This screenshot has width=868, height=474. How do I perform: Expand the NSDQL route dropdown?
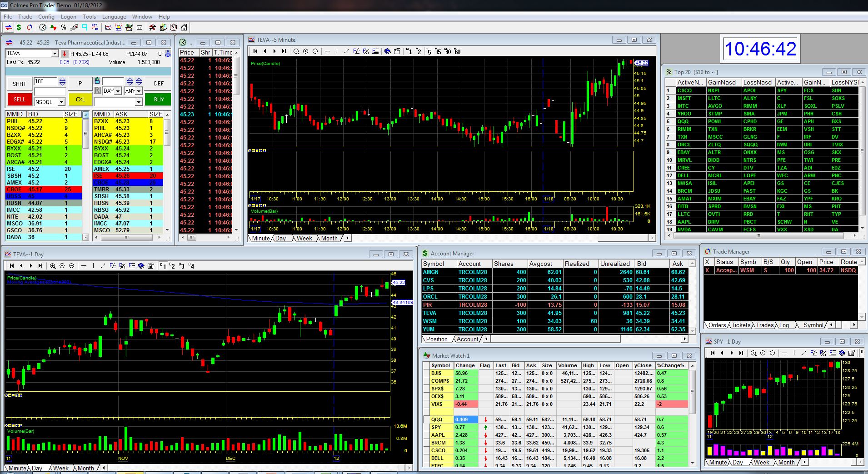point(61,102)
